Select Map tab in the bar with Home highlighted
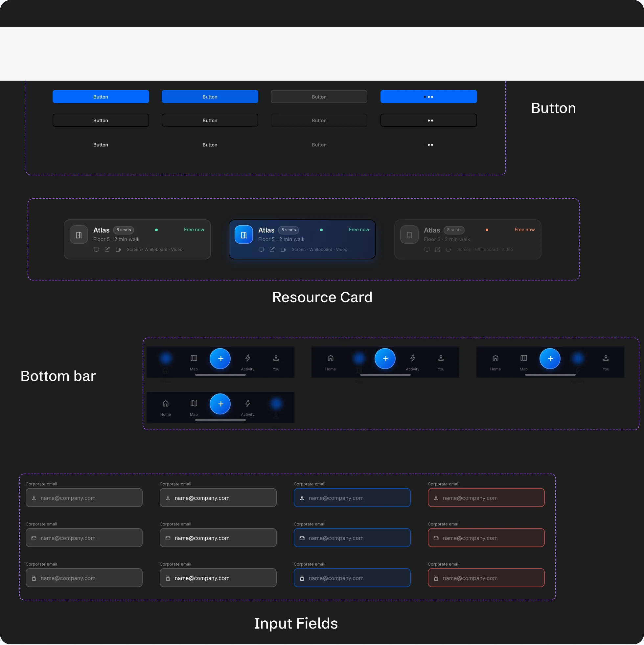 point(194,363)
